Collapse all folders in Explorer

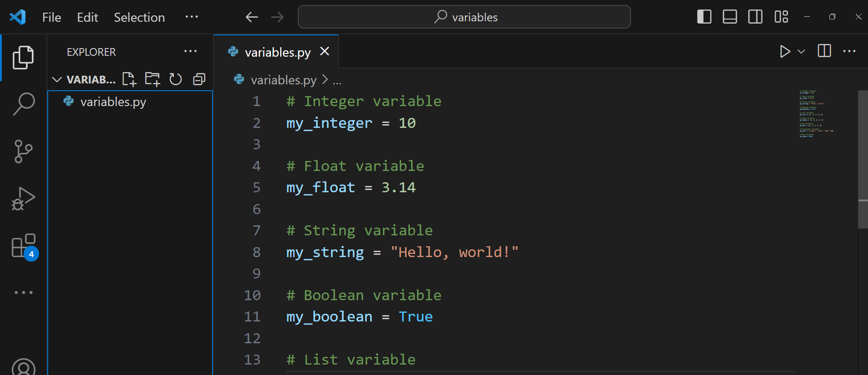point(199,79)
